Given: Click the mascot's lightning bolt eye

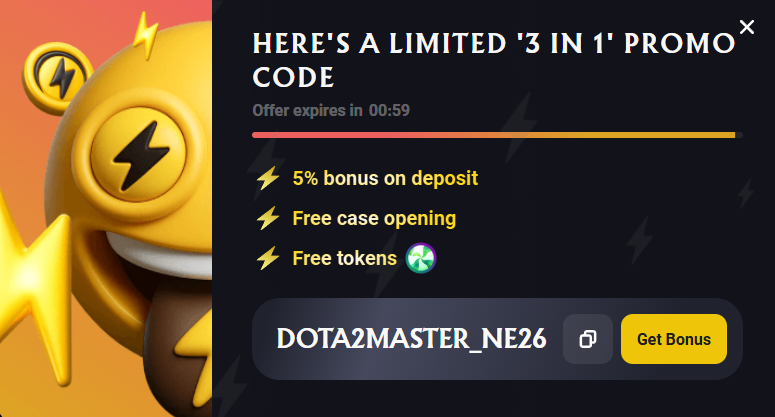Looking at the screenshot, I should click(138, 154).
